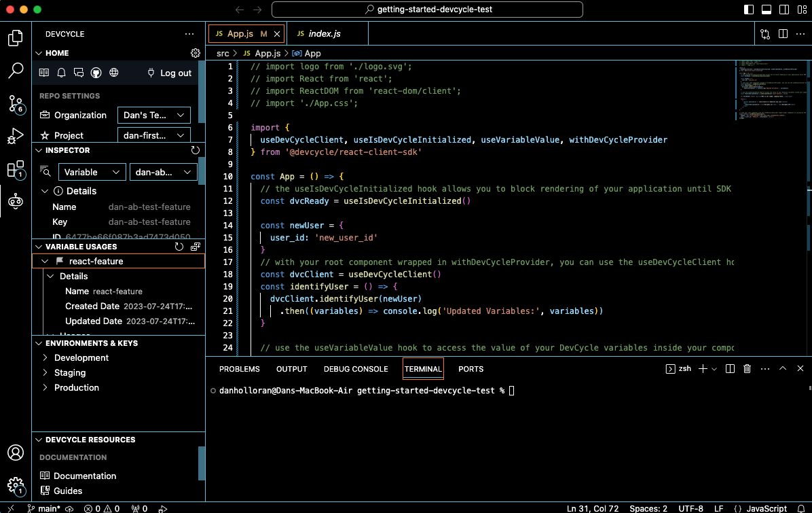This screenshot has height=513, width=812.
Task: Refresh the Variable Usages section
Action: pos(179,247)
